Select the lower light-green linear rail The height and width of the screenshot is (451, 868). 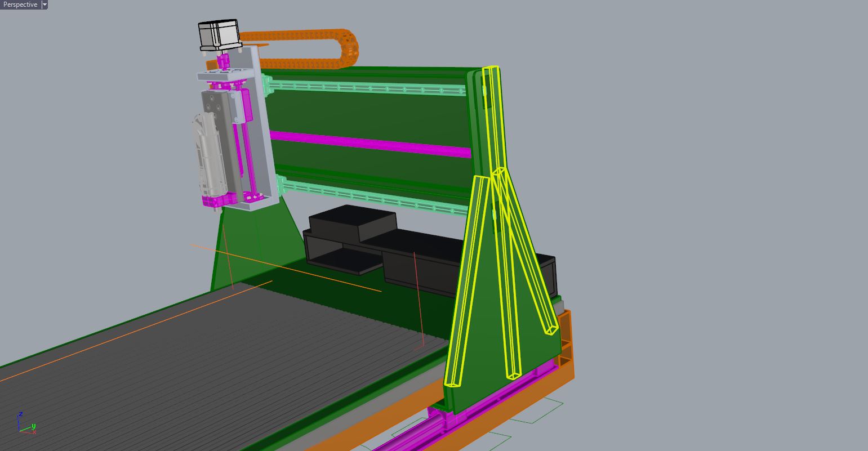click(x=372, y=197)
